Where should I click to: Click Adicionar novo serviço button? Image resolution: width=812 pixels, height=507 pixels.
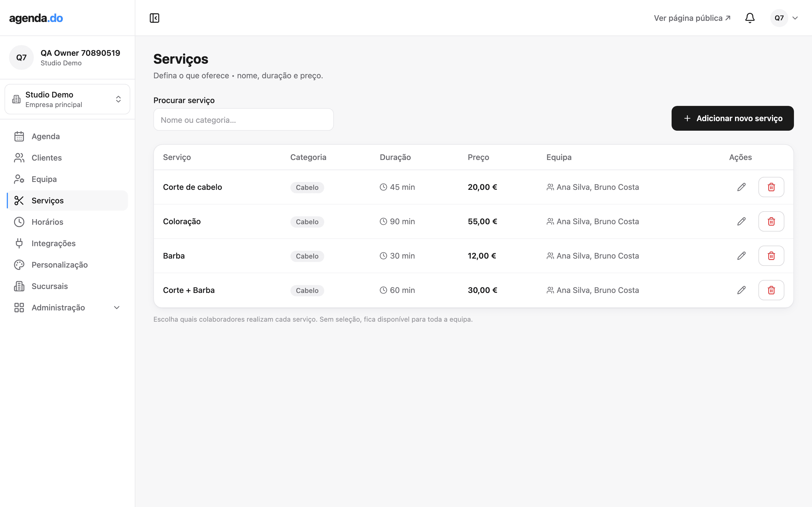(732, 118)
